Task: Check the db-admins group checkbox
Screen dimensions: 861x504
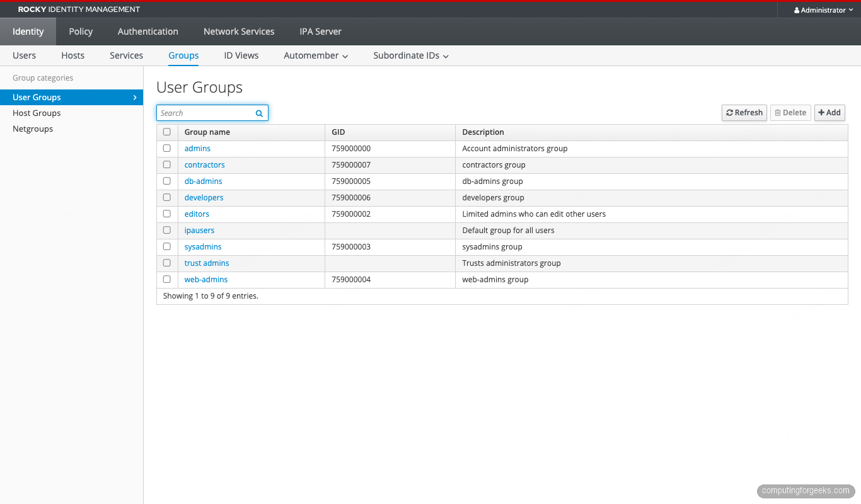Action: click(x=167, y=181)
